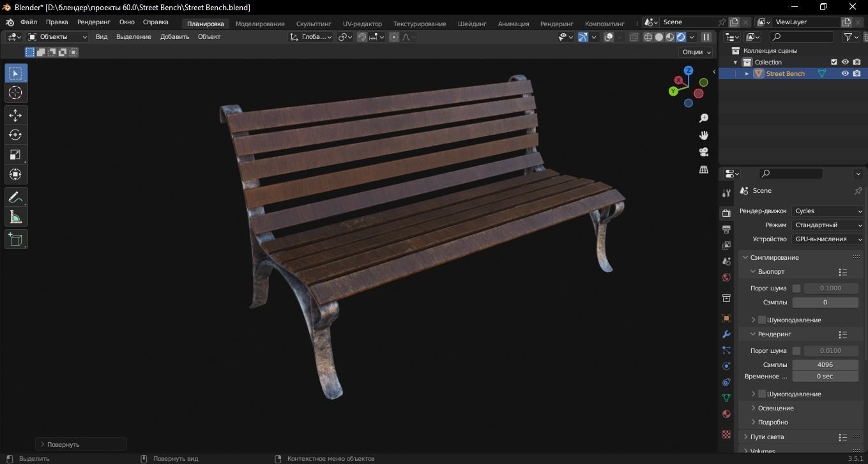Toggle proportional editing button
Image resolution: width=868 pixels, height=464 pixels.
click(394, 37)
